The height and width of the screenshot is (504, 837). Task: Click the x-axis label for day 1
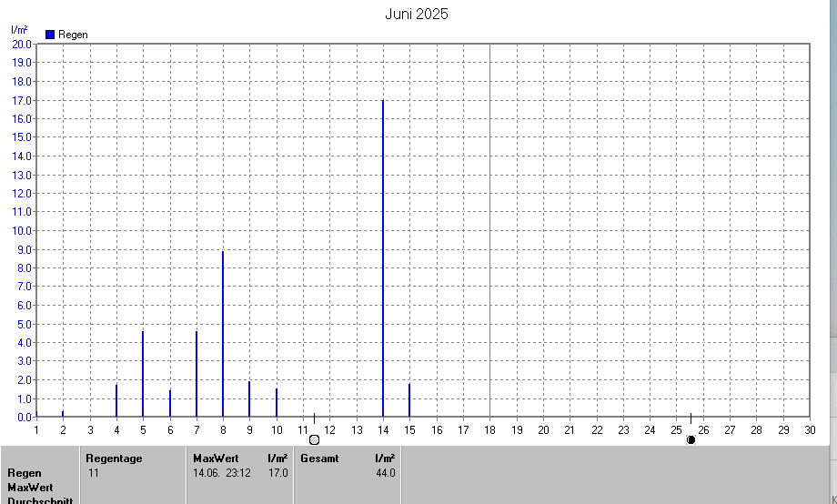[x=36, y=430]
